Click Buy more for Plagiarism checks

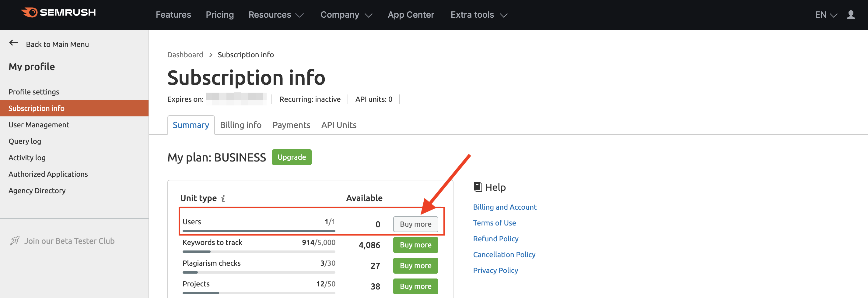click(x=415, y=266)
